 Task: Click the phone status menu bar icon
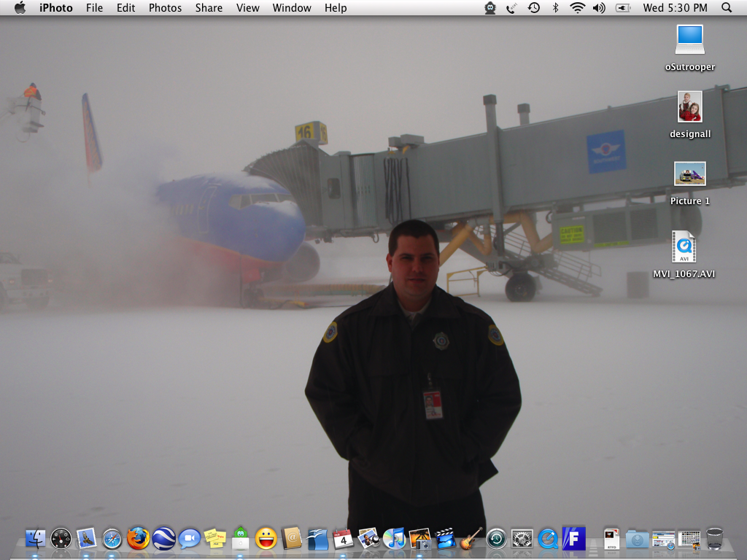[511, 7]
